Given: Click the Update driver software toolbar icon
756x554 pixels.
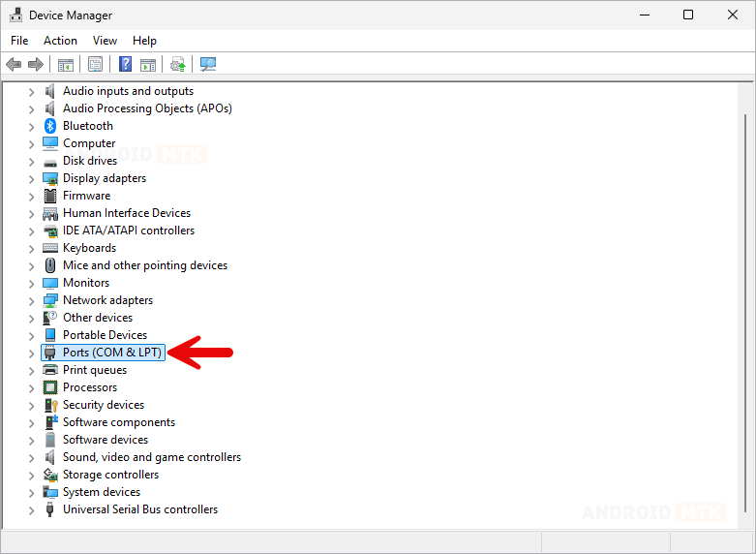Looking at the screenshot, I should [177, 65].
